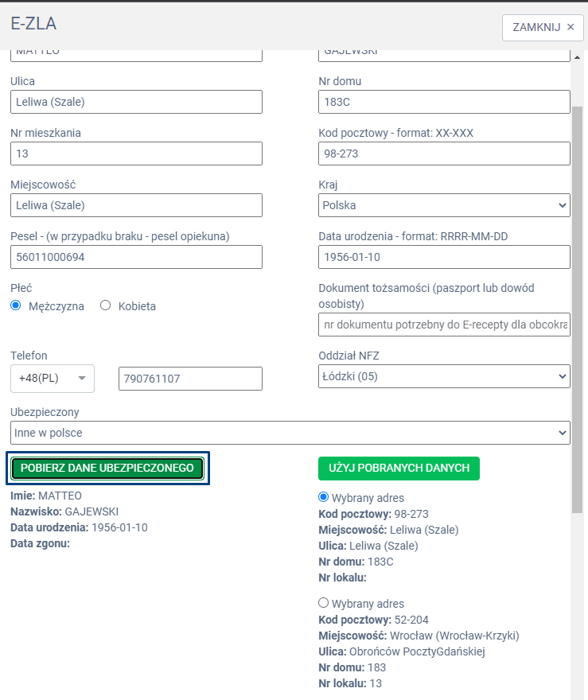Select the Kobieta radio button
Screen dimensions: 588x700
click(106, 305)
